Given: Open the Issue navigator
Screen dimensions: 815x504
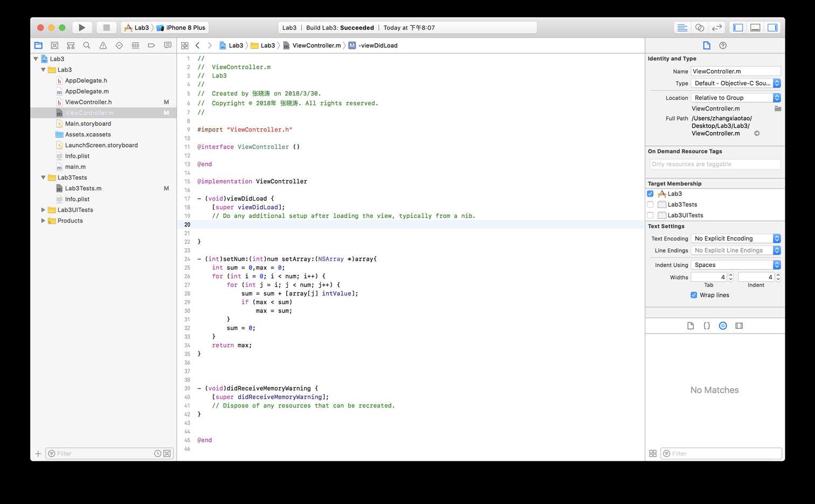Looking at the screenshot, I should 103,45.
